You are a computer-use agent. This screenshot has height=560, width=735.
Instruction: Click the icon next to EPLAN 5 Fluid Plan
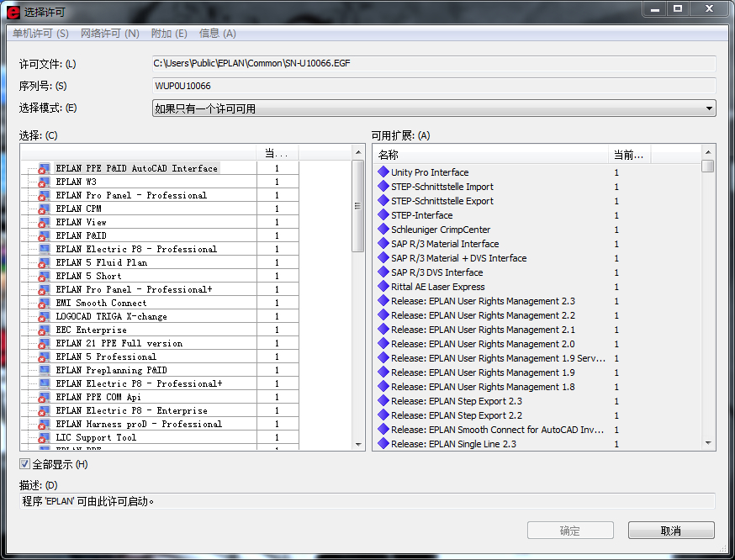click(44, 263)
